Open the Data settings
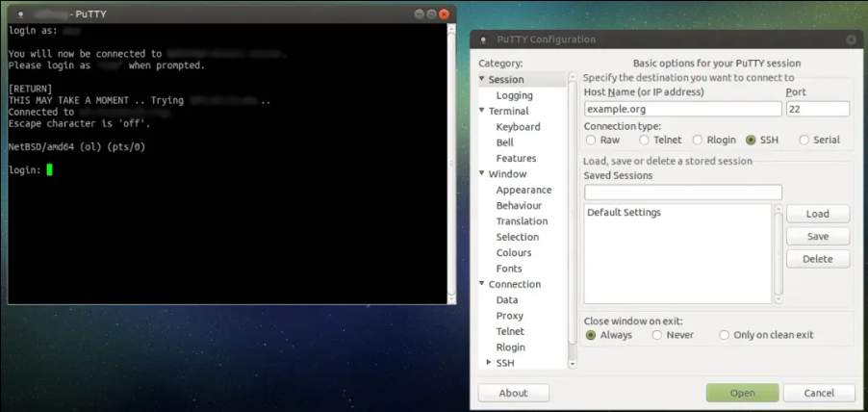 pyautogui.click(x=507, y=300)
